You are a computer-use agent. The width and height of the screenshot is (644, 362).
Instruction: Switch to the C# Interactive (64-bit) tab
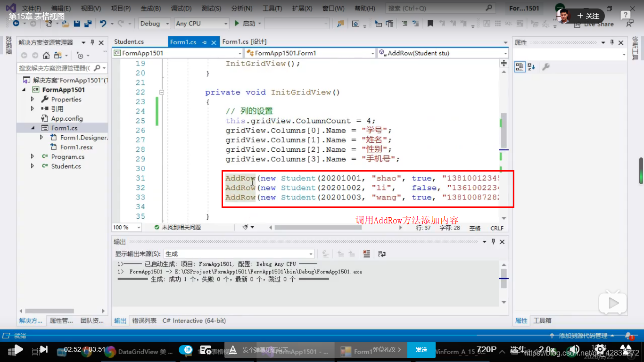pos(194,321)
